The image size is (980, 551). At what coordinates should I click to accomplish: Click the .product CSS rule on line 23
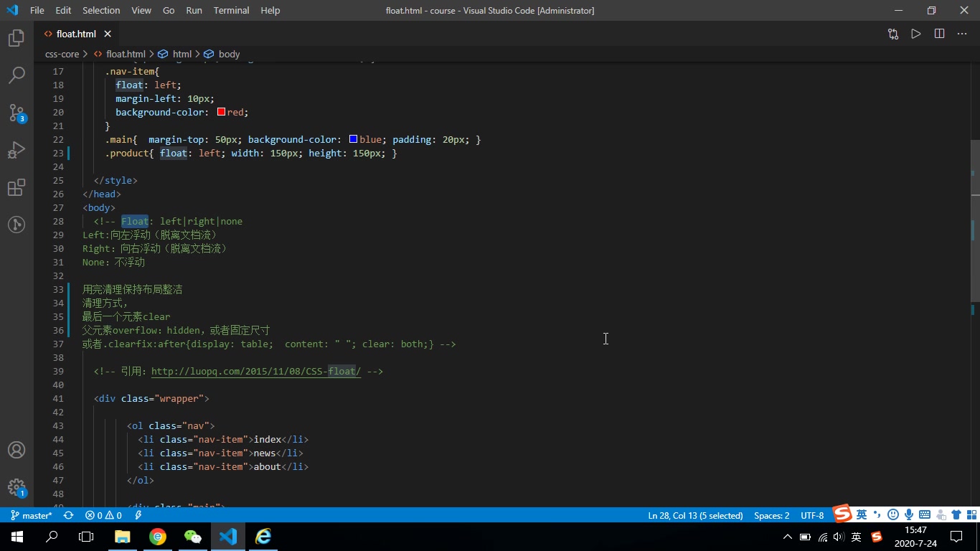click(251, 153)
